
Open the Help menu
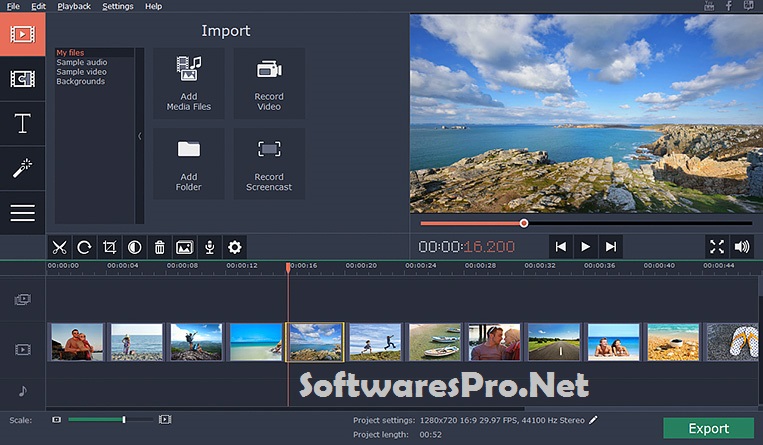tap(153, 6)
